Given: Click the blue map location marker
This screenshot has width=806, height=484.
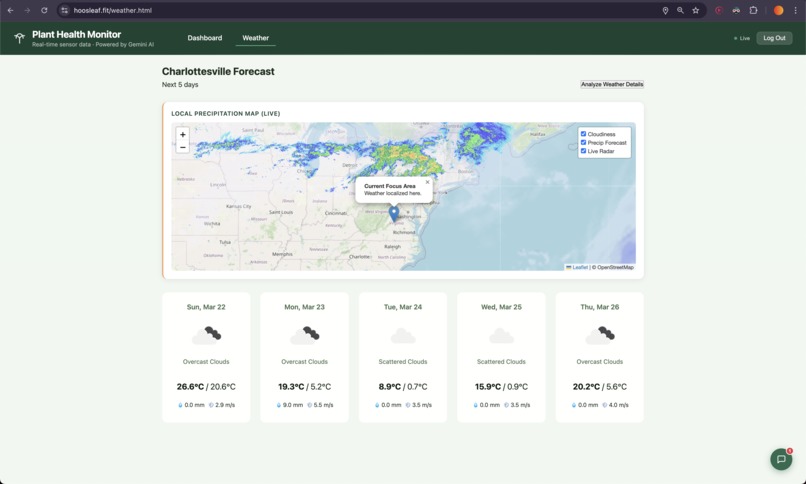Looking at the screenshot, I should (394, 214).
